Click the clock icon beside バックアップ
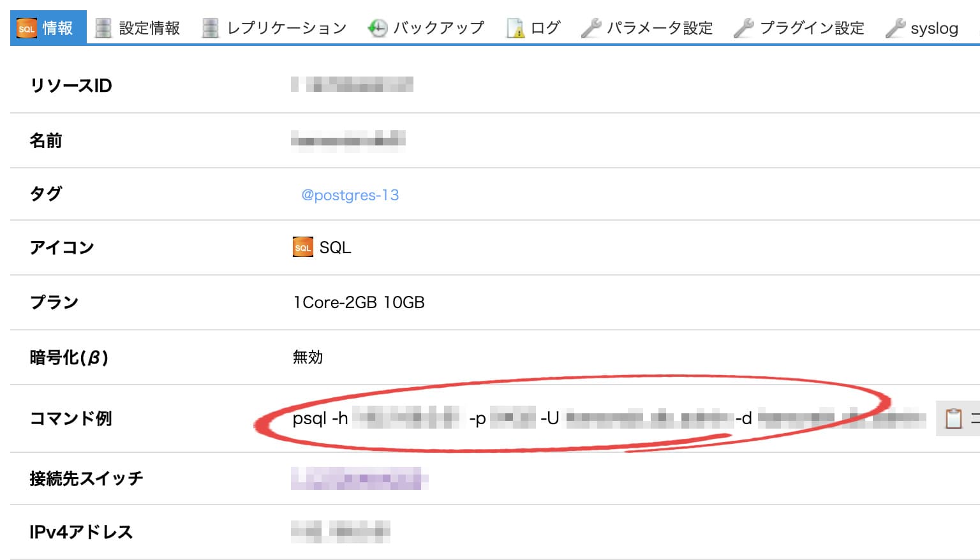 377,28
